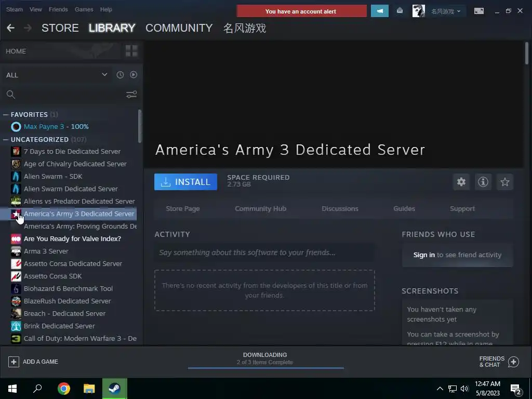Open the Friends menu
The width and height of the screenshot is (532, 399).
point(58,9)
